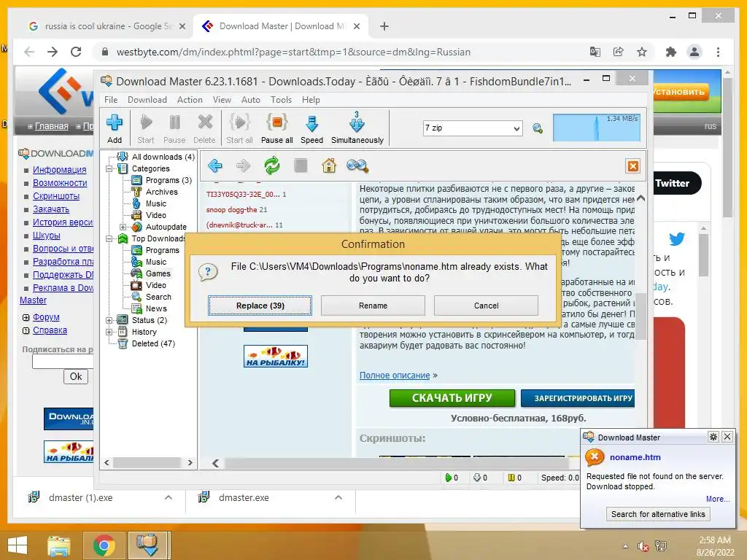This screenshot has width=747, height=560.
Task: Click Rename in Confirmation dialog
Action: tap(373, 306)
